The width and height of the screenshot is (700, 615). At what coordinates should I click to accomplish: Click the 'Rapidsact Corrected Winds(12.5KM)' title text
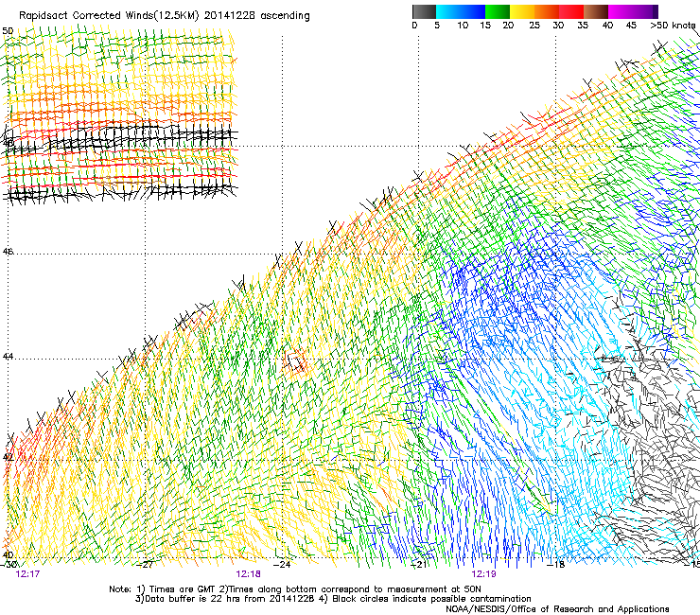pos(109,16)
